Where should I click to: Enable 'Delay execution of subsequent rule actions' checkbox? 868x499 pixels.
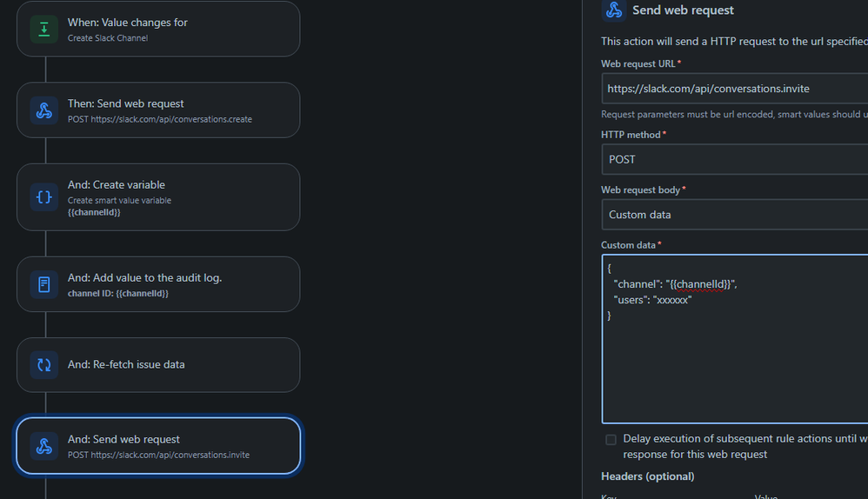tap(611, 440)
